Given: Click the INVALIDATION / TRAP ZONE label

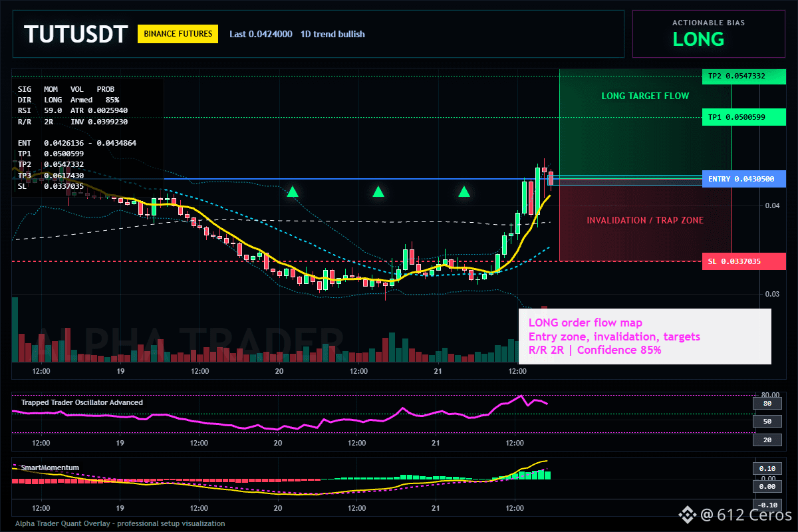Looking at the screenshot, I should (645, 220).
